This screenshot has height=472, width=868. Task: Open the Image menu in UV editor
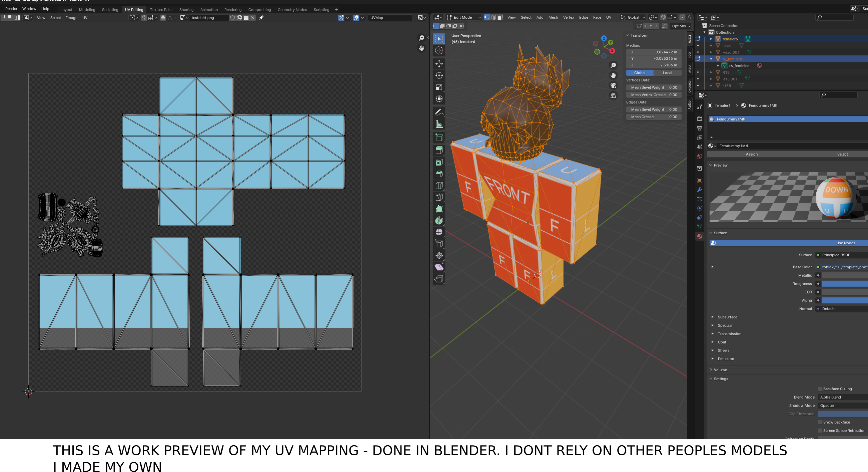click(71, 18)
